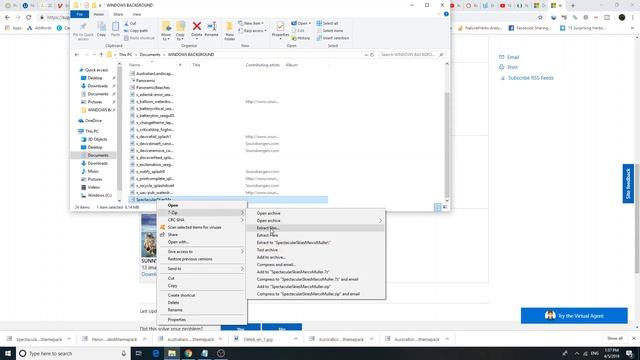
Task: Click the History icon in the Open group
Action: (301, 38)
